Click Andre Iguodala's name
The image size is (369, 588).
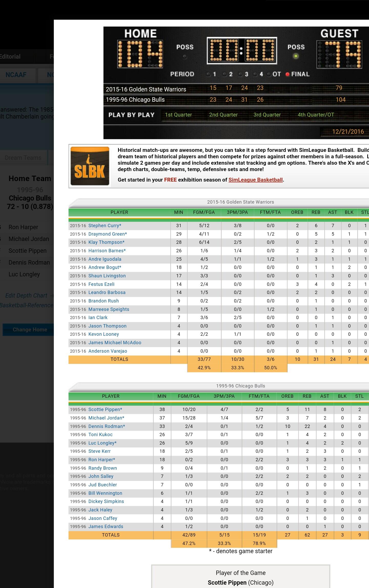(105, 259)
